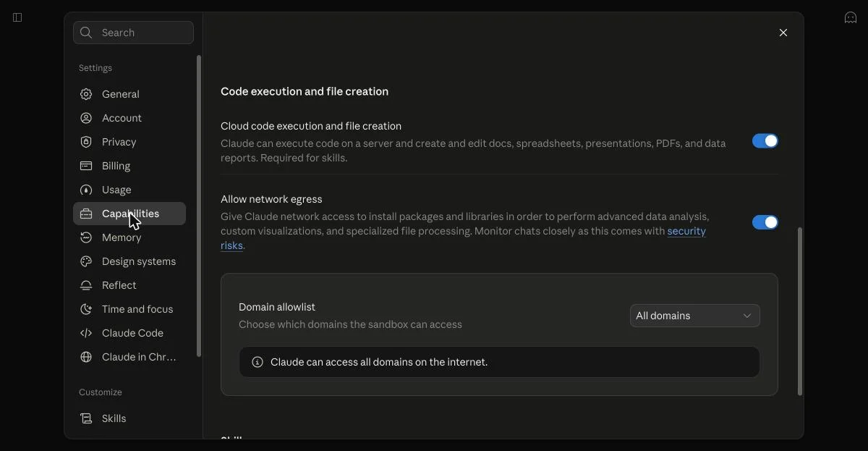
Task: Click the Customize section header
Action: pyautogui.click(x=101, y=392)
